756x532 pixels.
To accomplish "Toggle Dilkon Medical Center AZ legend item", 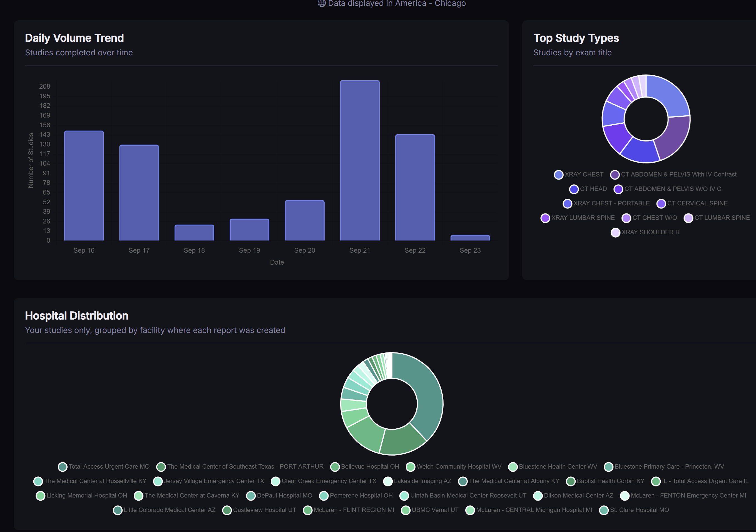I will click(x=573, y=496).
